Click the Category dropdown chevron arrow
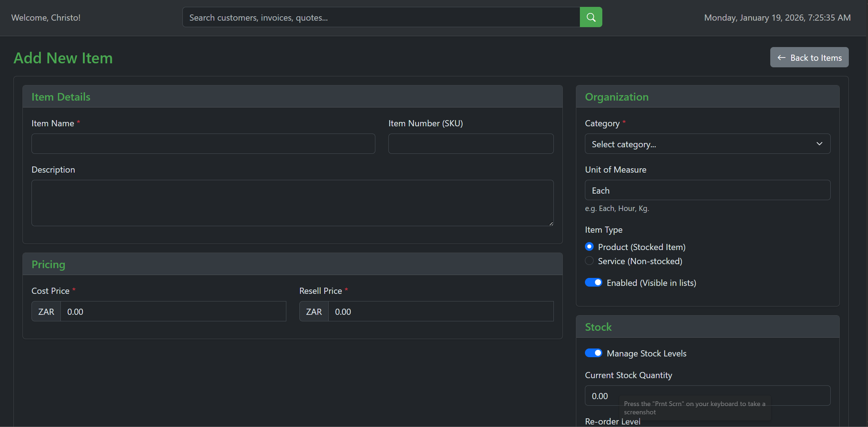Image resolution: width=868 pixels, height=427 pixels. [819, 144]
